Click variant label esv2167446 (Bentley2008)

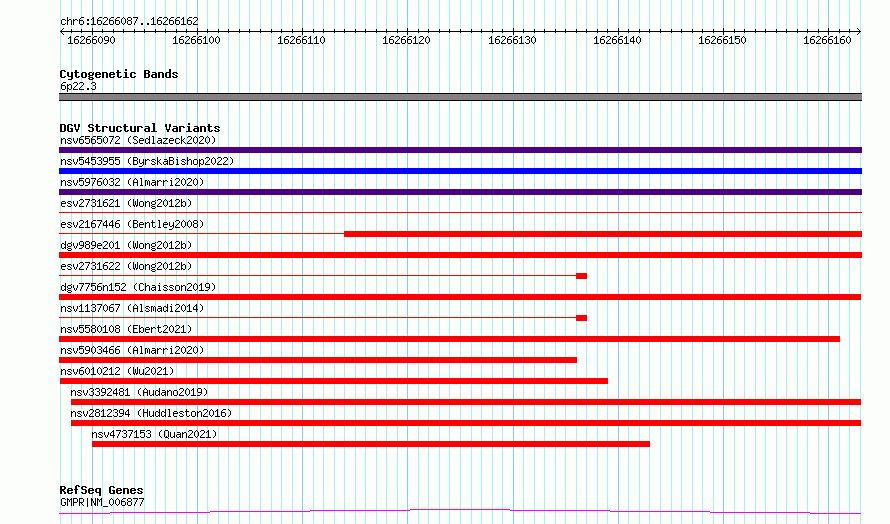coord(132,224)
